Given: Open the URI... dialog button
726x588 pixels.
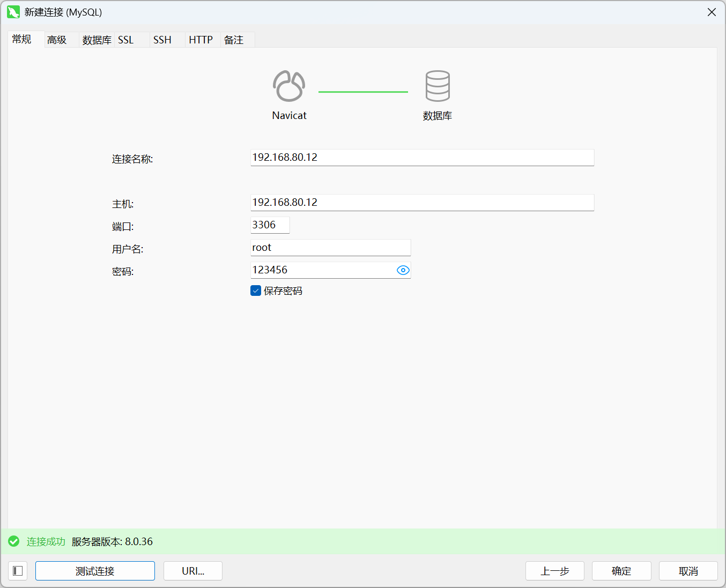Looking at the screenshot, I should pos(193,571).
